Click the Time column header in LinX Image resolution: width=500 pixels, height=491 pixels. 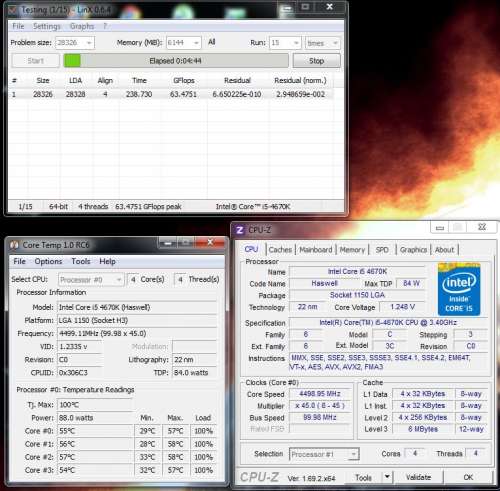pyautogui.click(x=139, y=80)
